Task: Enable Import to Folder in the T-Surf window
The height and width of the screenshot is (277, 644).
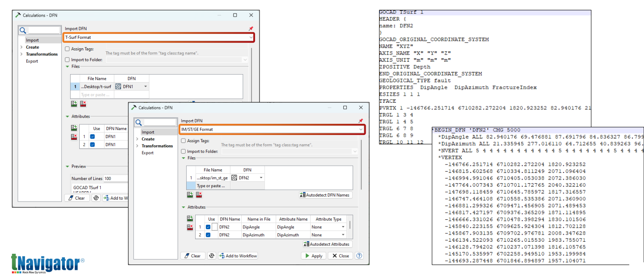Action: [x=67, y=59]
